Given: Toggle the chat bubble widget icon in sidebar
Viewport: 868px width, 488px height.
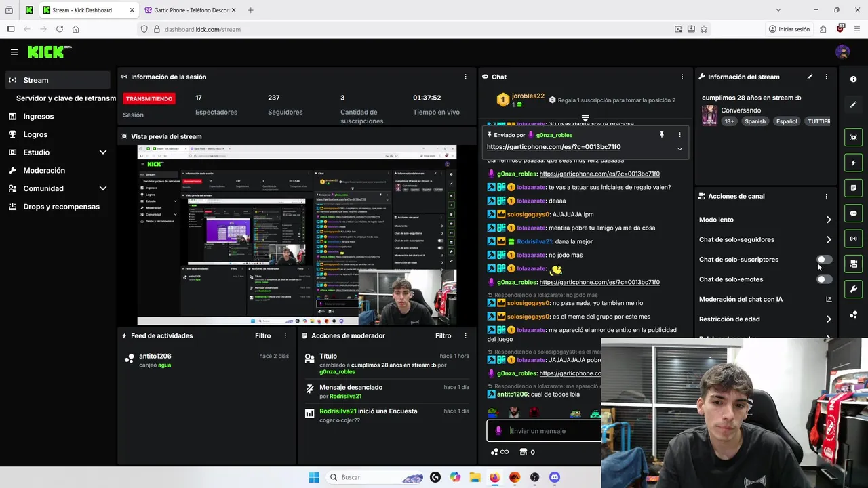Looking at the screenshot, I should pyautogui.click(x=853, y=213).
